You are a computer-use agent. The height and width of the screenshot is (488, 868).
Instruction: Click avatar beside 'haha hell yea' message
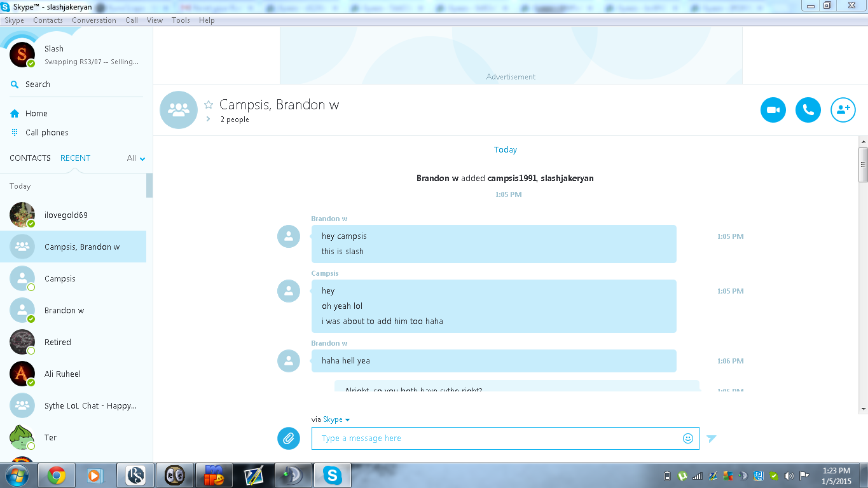pyautogui.click(x=289, y=361)
